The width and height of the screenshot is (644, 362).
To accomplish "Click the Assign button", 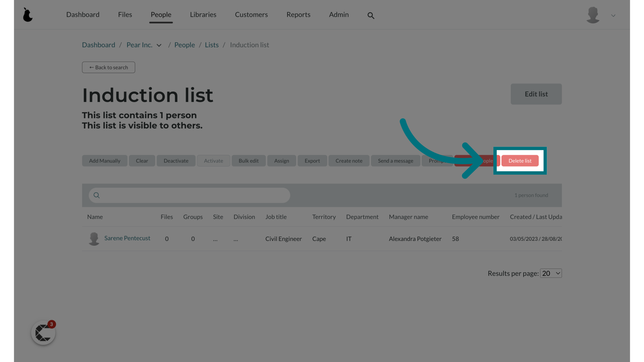I will click(x=282, y=161).
